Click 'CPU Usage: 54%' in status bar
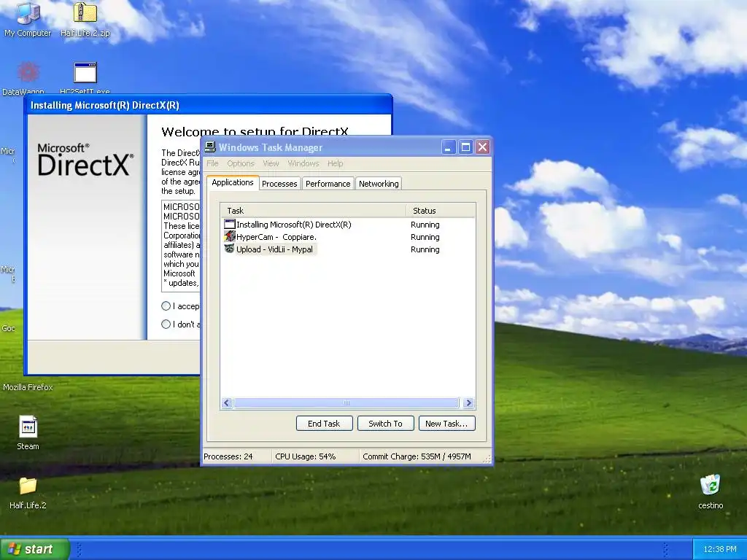747x560 pixels. click(306, 456)
